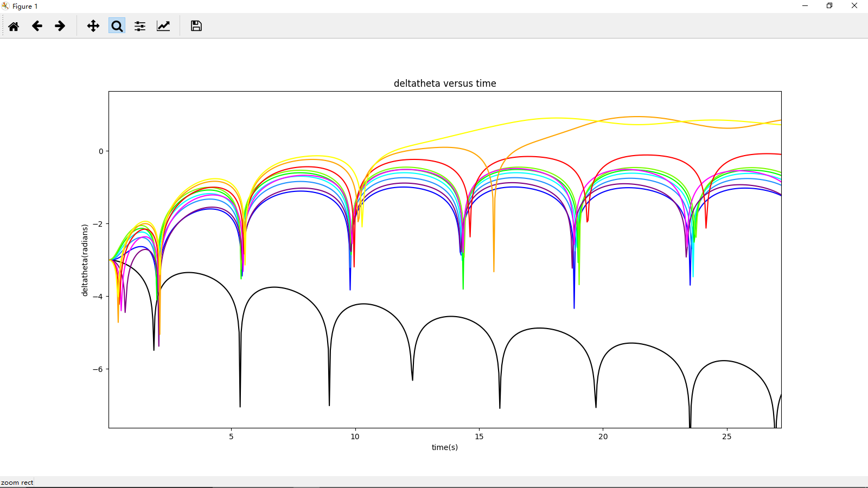Click the y-axis tick label −4
This screenshot has width=868, height=488.
(98, 297)
